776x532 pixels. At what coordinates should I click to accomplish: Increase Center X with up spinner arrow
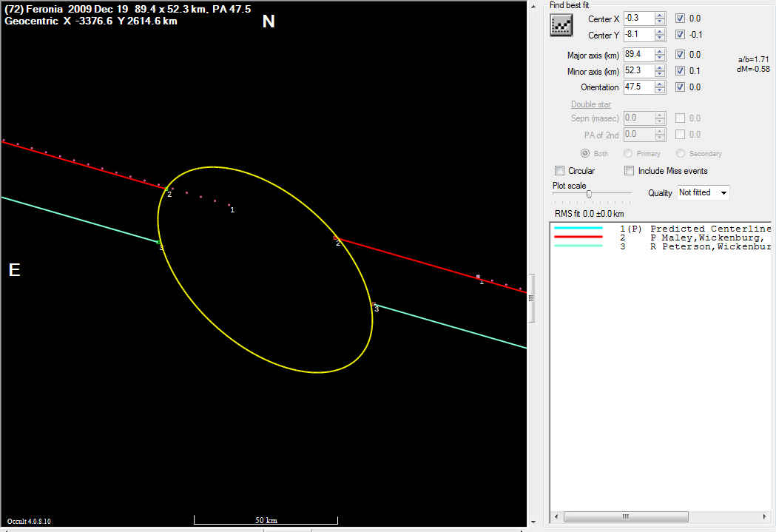tap(660, 16)
